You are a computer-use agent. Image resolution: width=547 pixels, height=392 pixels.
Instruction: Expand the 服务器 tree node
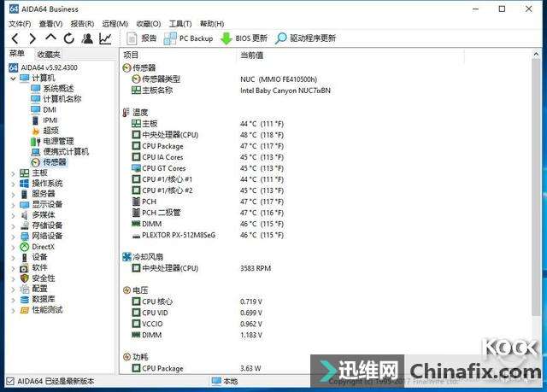[x=13, y=194]
